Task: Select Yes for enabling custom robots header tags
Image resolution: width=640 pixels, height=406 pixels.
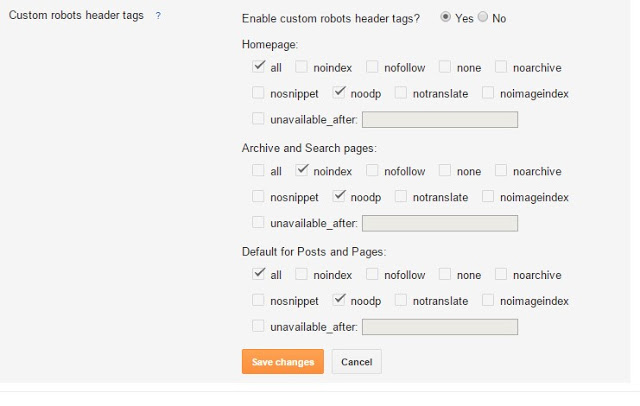Action: click(445, 17)
